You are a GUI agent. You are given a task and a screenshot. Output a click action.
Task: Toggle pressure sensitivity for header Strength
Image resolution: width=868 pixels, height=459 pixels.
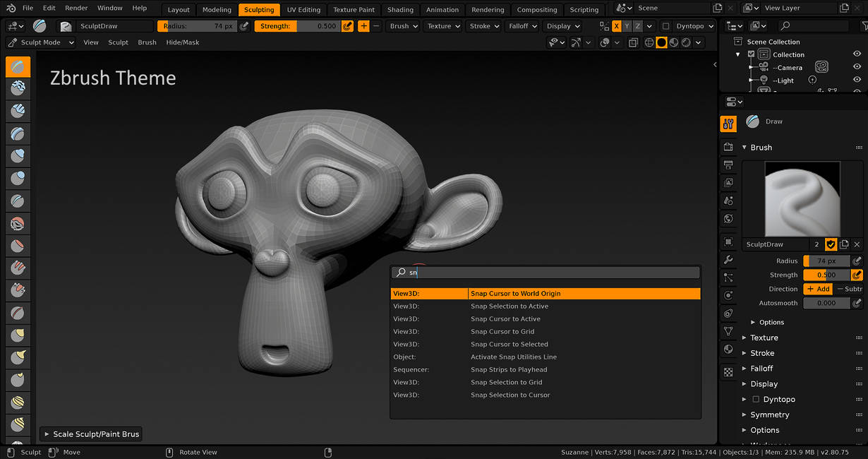[347, 26]
